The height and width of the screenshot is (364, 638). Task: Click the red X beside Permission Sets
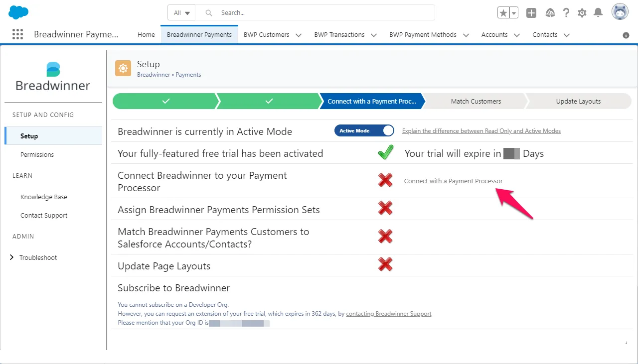385,208
